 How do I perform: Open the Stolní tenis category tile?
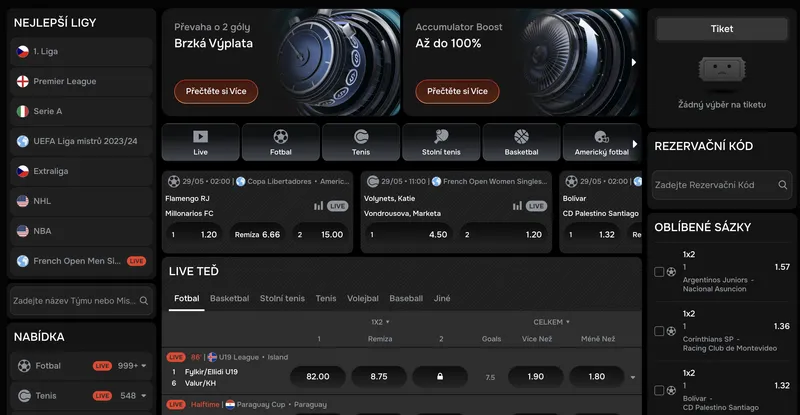[x=441, y=142]
